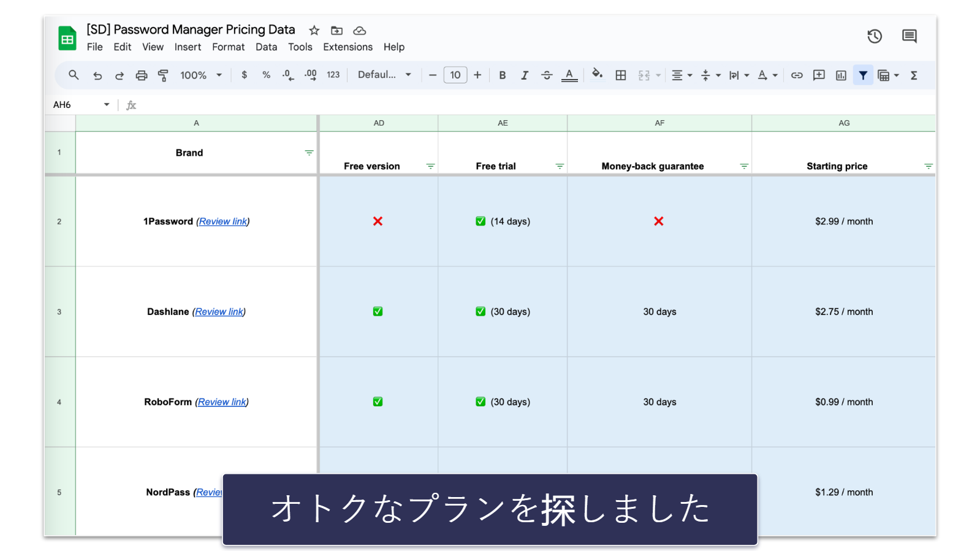Screen dimensions: 980x551
Task: Open the Format menu
Action: (229, 47)
